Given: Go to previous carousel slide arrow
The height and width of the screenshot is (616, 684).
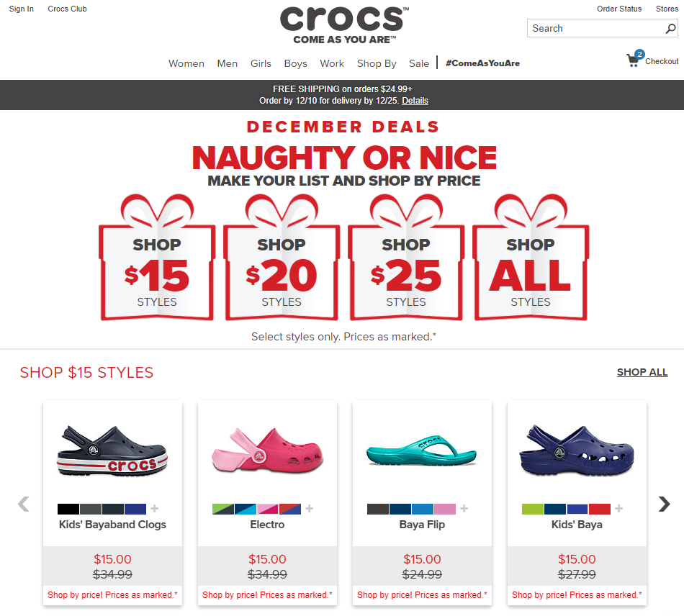Looking at the screenshot, I should [x=23, y=504].
